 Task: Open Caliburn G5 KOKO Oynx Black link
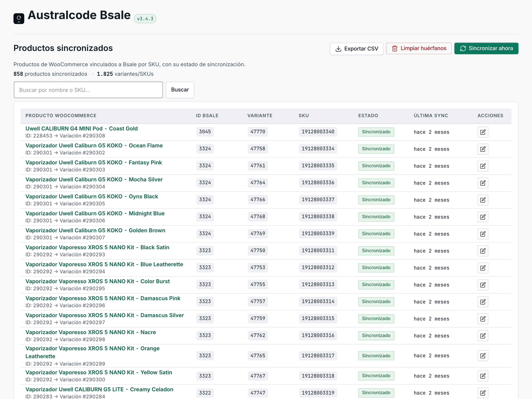click(92, 196)
